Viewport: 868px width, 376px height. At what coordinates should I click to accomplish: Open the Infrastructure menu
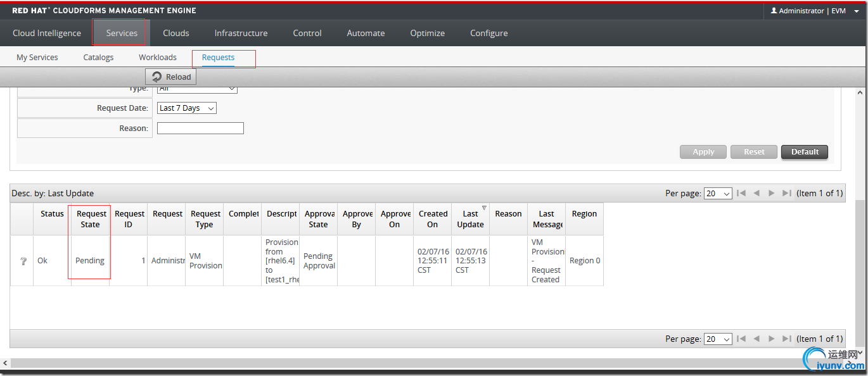click(241, 33)
